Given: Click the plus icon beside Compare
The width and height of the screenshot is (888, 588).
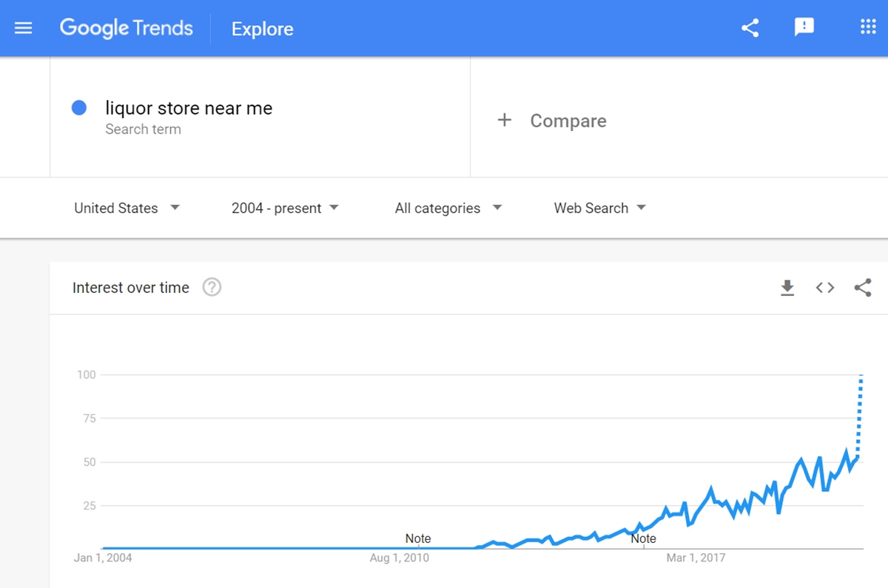Looking at the screenshot, I should pyautogui.click(x=505, y=120).
